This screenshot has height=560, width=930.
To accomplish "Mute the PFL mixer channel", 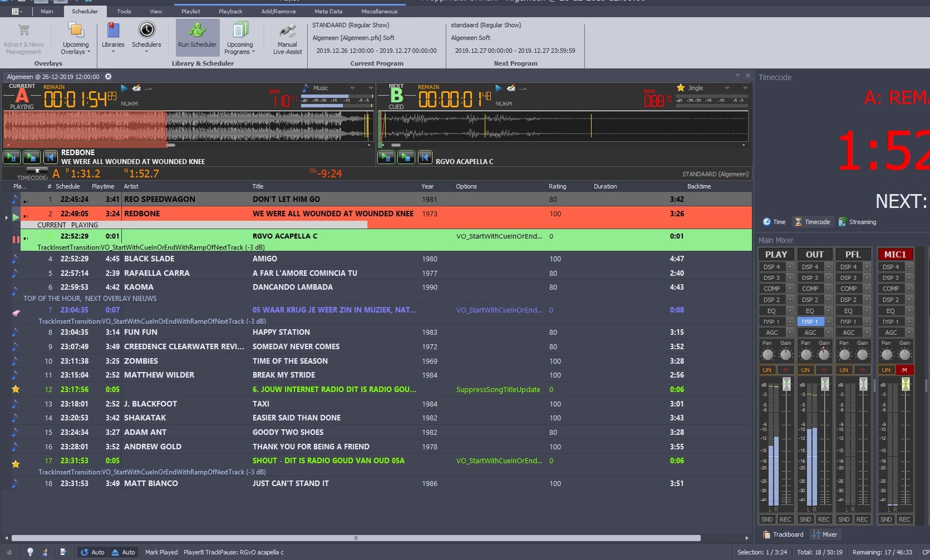I will 862,370.
